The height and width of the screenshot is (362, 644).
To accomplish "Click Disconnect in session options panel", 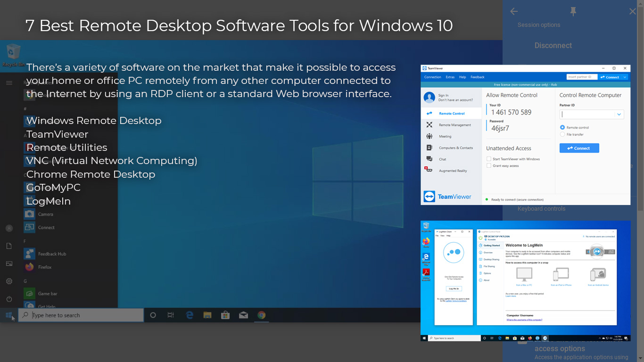I will [553, 46].
